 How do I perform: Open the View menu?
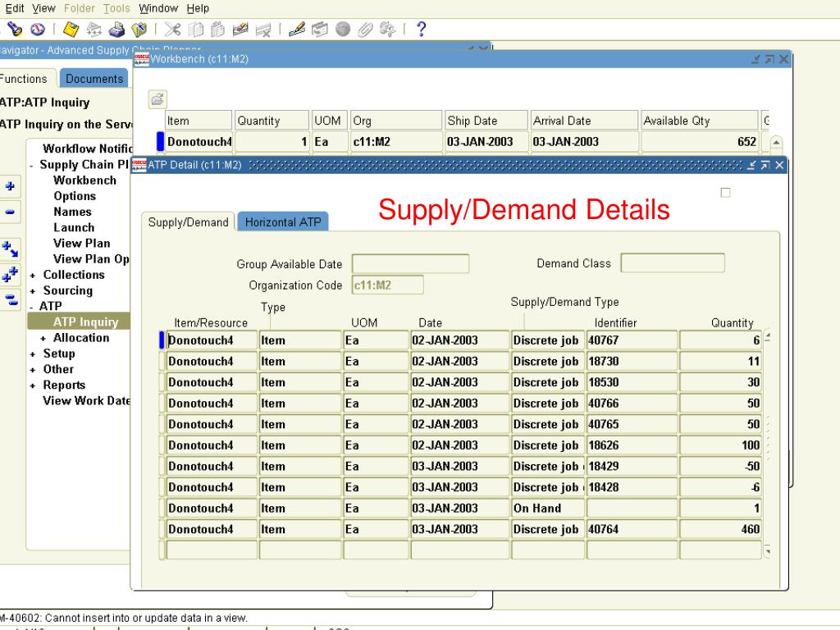43,8
